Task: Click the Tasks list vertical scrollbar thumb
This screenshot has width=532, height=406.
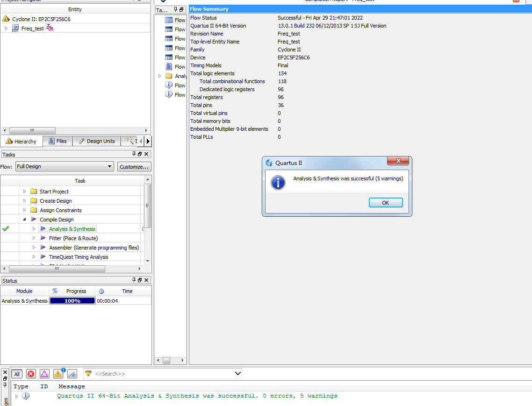Action: coord(147,206)
